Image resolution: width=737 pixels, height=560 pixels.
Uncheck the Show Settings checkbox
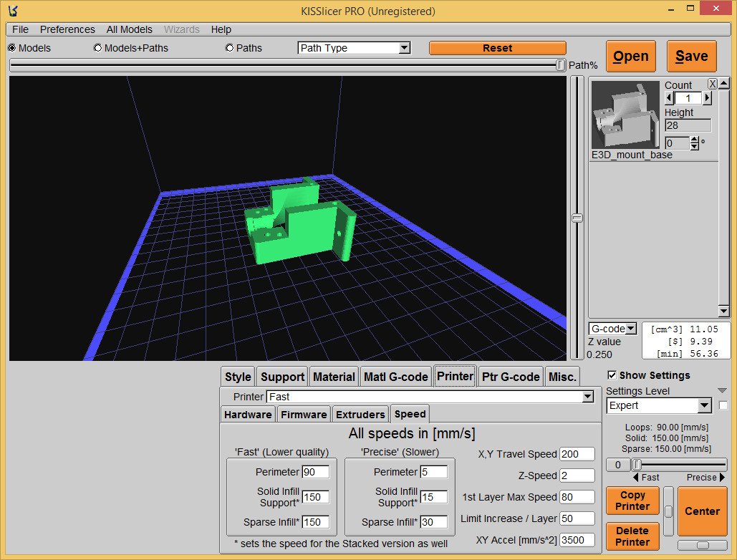(612, 375)
